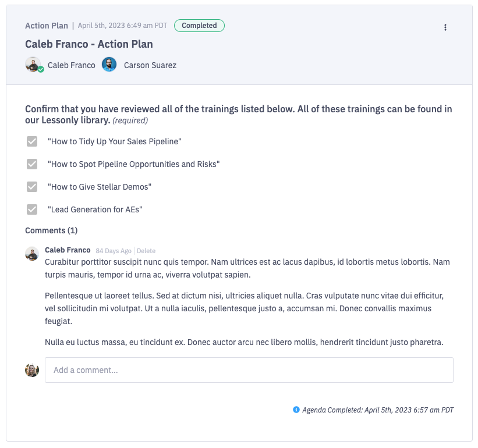Click the green verification badge on Caleb's avatar

point(40,70)
